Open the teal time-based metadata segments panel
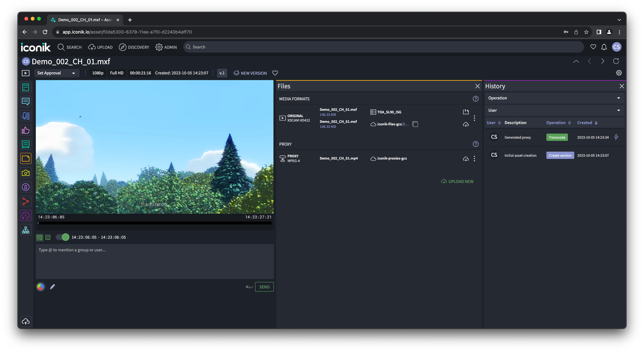 click(x=26, y=144)
